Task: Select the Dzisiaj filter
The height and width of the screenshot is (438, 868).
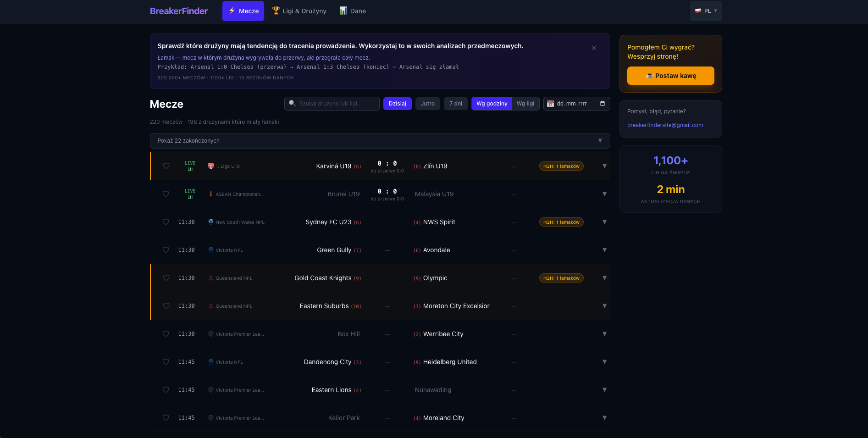Action: coord(397,104)
